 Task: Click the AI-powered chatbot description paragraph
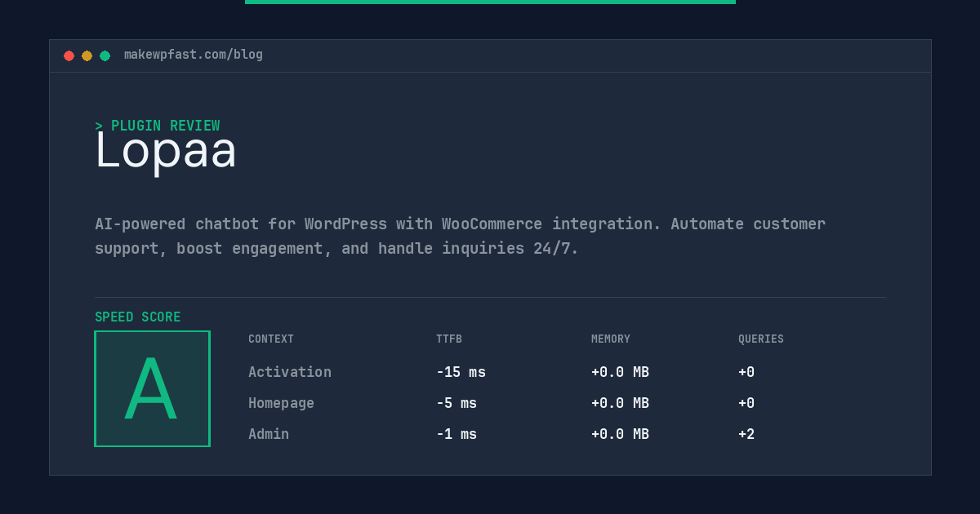pos(460,236)
